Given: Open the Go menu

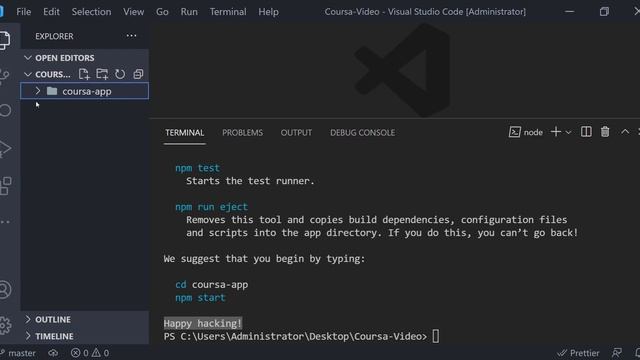Looking at the screenshot, I should [162, 12].
